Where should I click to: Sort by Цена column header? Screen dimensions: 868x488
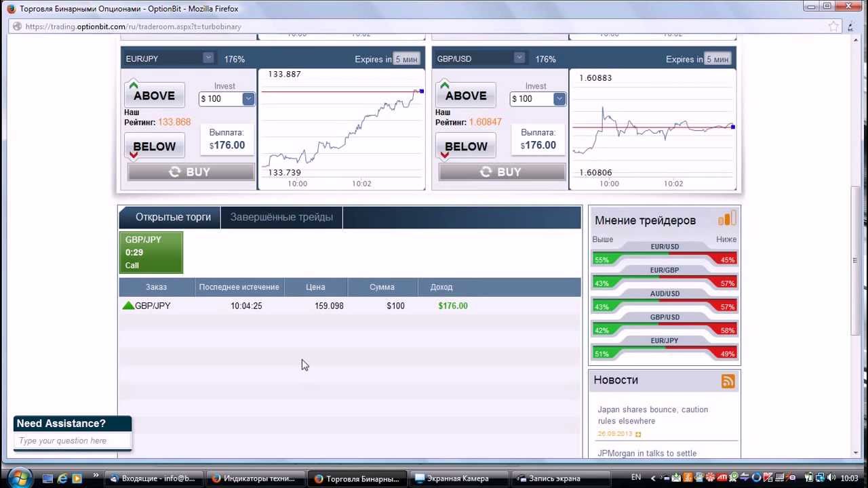316,287
